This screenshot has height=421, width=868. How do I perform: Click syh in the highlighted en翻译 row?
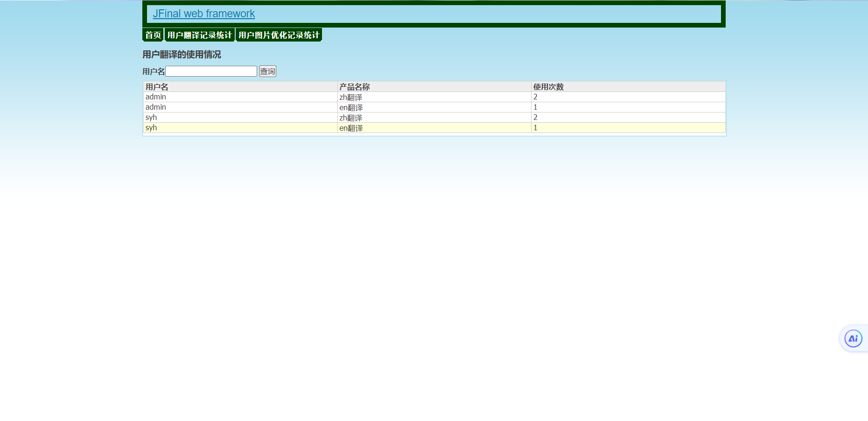click(x=151, y=128)
